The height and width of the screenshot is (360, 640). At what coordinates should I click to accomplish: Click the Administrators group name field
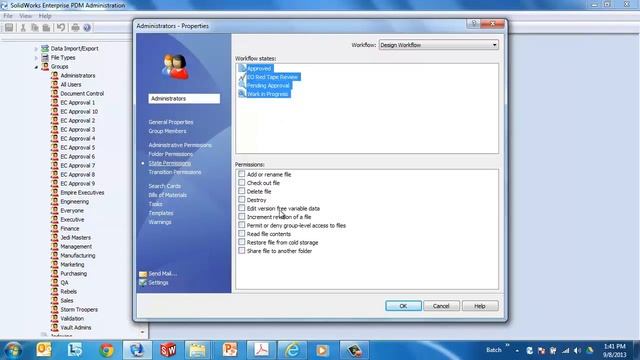click(x=184, y=99)
